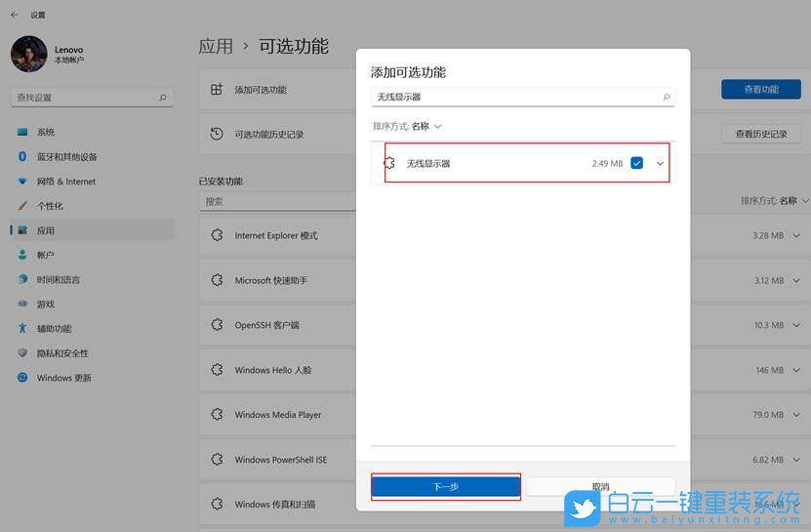Screen dimensions: 811x532
Task: Open 系统 settings in sidebar
Action: coord(92,132)
